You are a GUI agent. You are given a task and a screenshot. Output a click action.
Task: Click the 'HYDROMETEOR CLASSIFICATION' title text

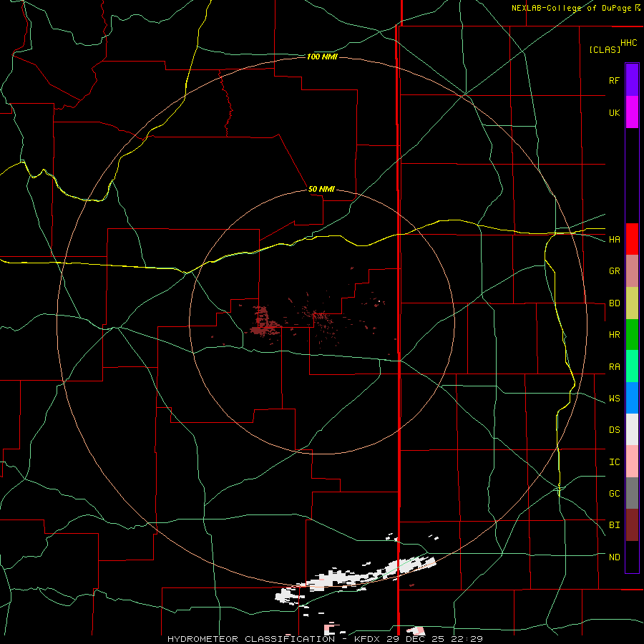pyautogui.click(x=251, y=639)
